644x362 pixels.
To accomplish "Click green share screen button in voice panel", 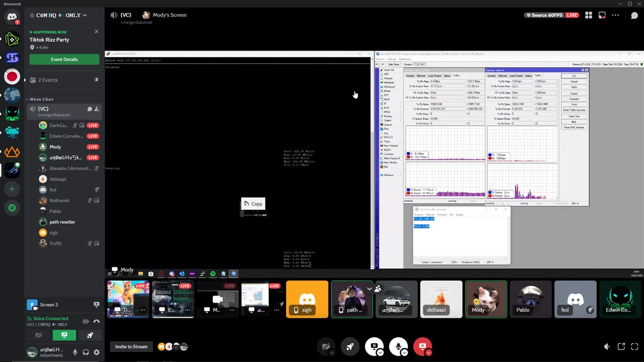I will pos(64,335).
